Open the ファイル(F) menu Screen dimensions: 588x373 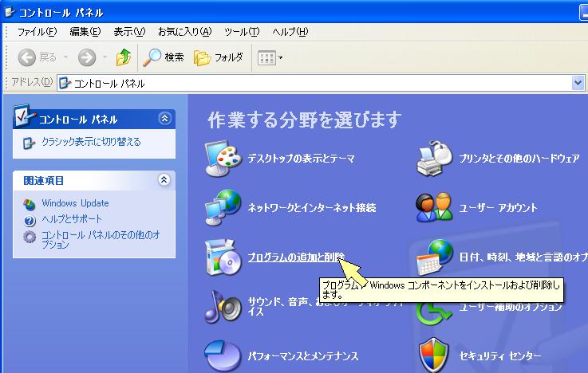point(37,32)
